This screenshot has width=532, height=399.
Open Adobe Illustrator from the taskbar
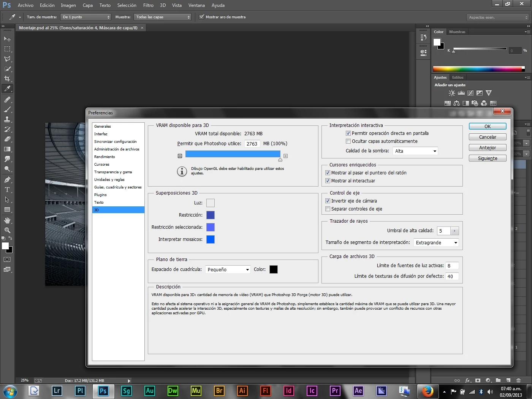tap(242, 391)
